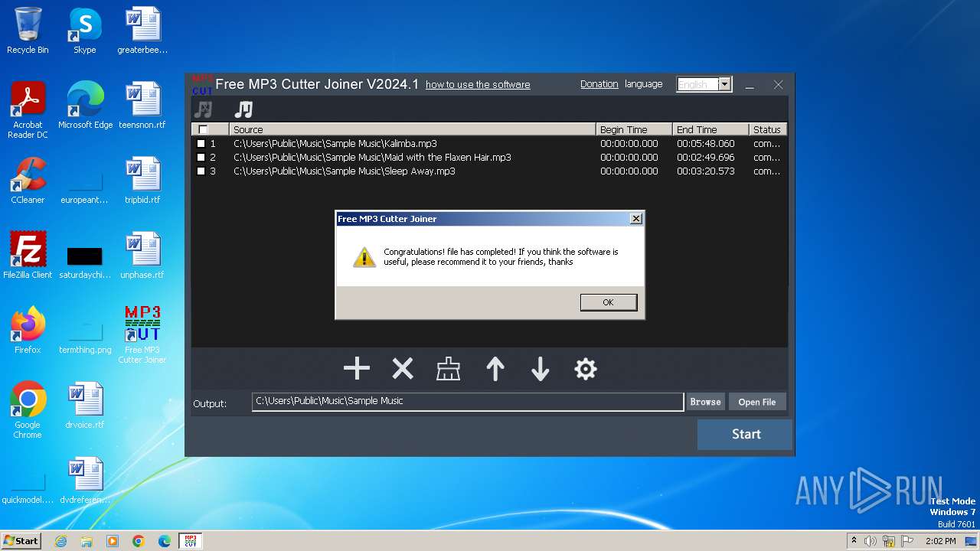Show hidden system tray icons

[854, 541]
